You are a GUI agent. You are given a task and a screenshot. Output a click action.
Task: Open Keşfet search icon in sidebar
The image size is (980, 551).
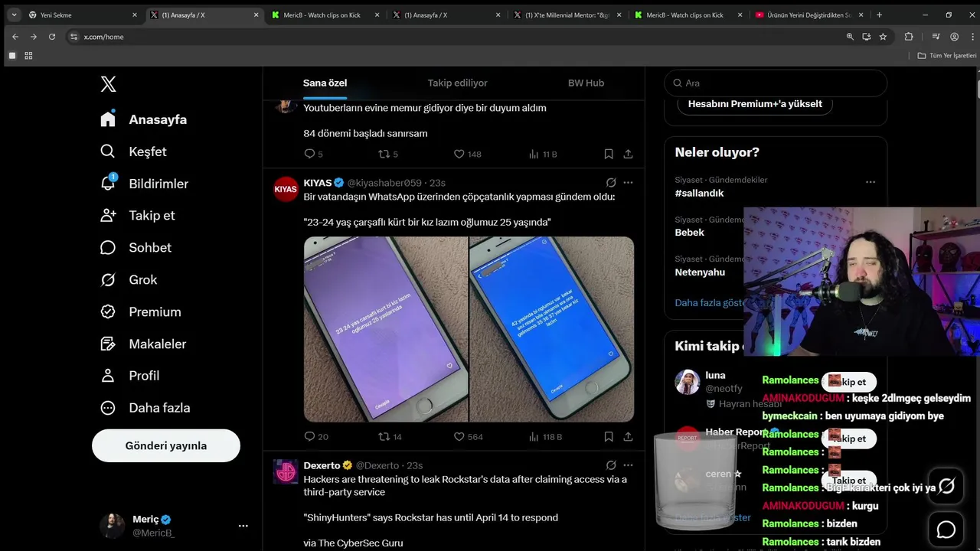click(x=108, y=152)
